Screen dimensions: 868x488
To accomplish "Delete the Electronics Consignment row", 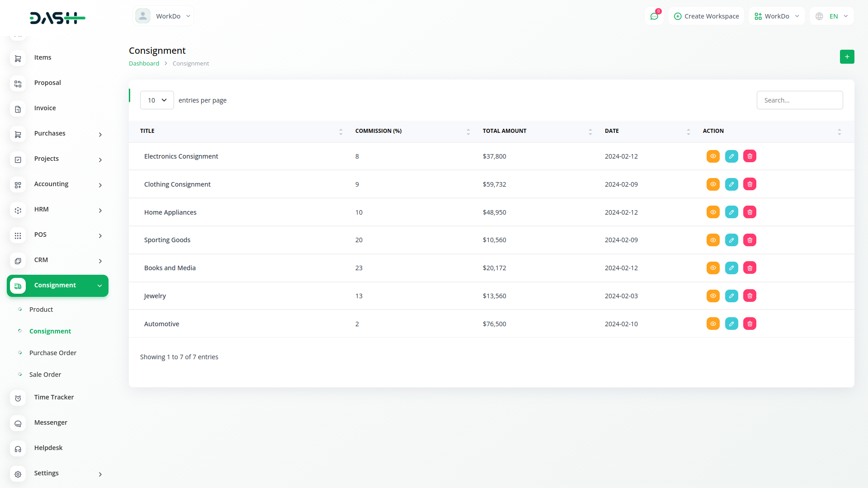I will (750, 156).
